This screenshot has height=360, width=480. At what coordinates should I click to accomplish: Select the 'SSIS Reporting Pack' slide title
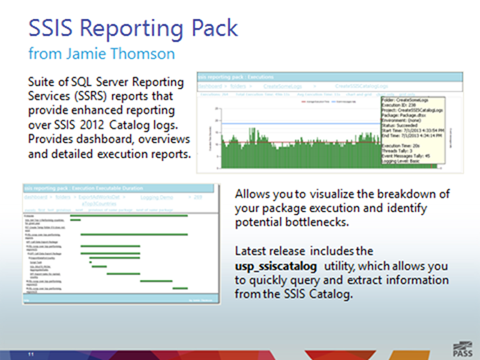coord(133,28)
